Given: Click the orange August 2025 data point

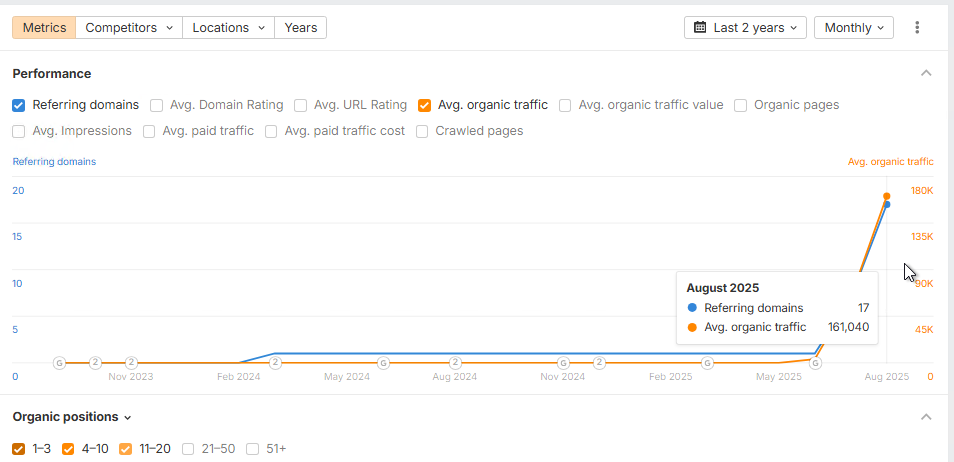Looking at the screenshot, I should point(886,196).
